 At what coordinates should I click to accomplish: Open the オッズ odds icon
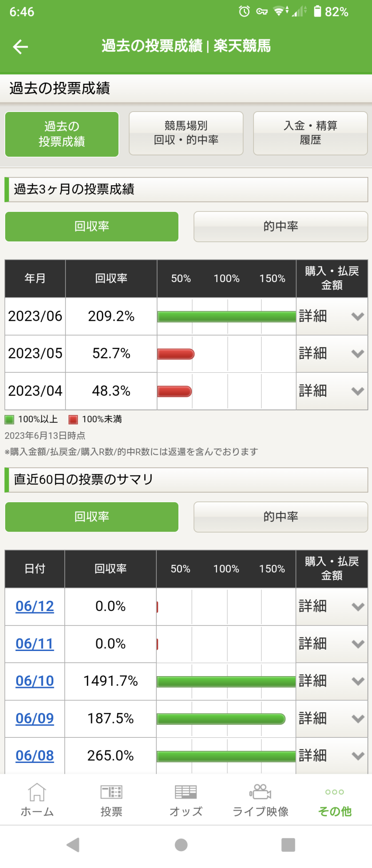186,800
